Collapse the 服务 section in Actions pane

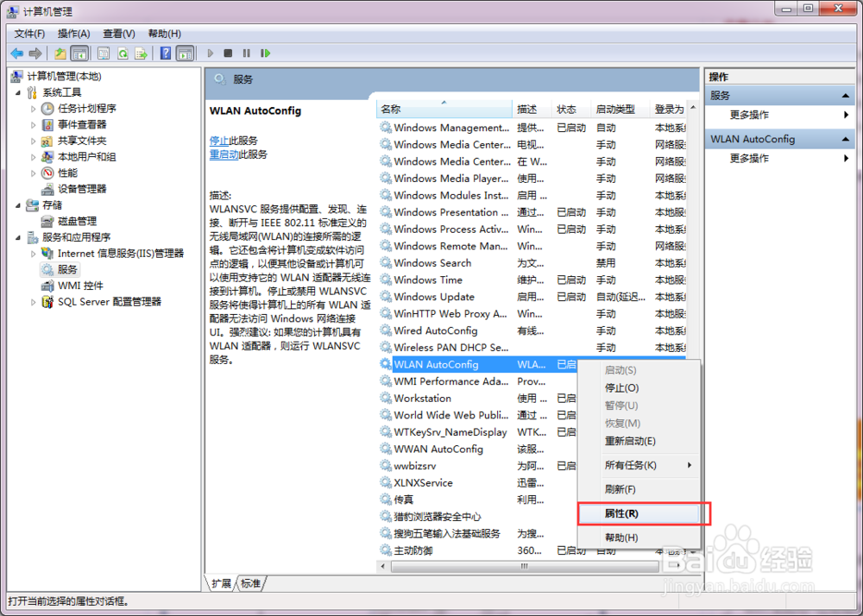click(846, 96)
